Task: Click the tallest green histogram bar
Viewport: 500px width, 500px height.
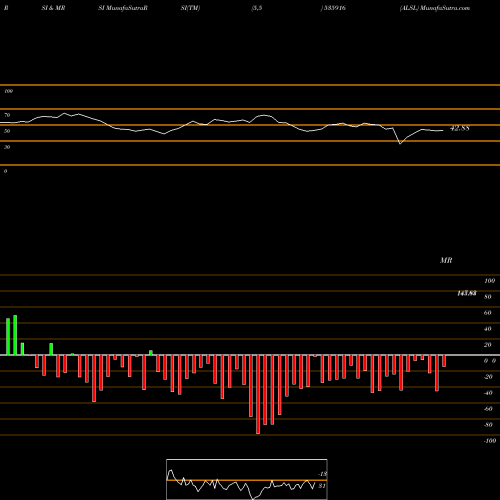Action: pyautogui.click(x=15, y=335)
